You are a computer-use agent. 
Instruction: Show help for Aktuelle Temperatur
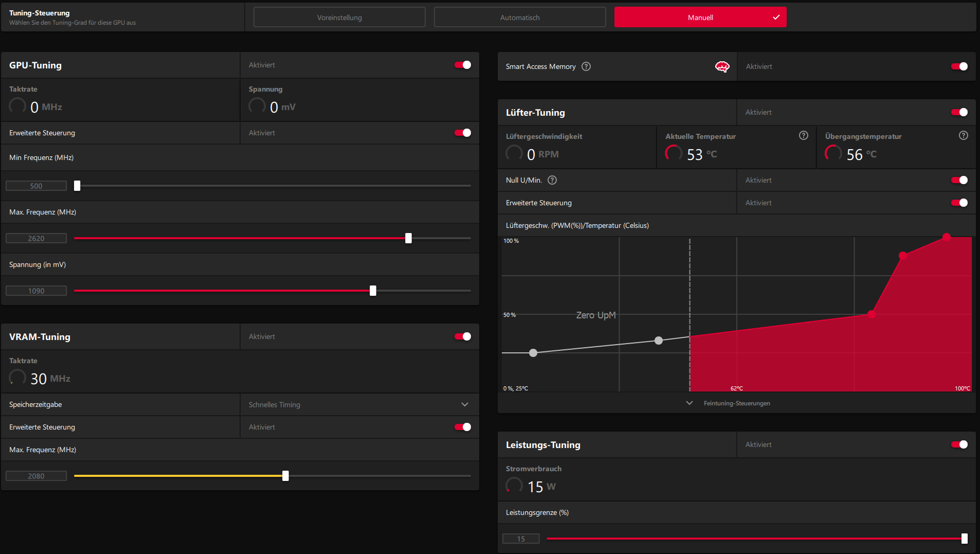pos(804,135)
